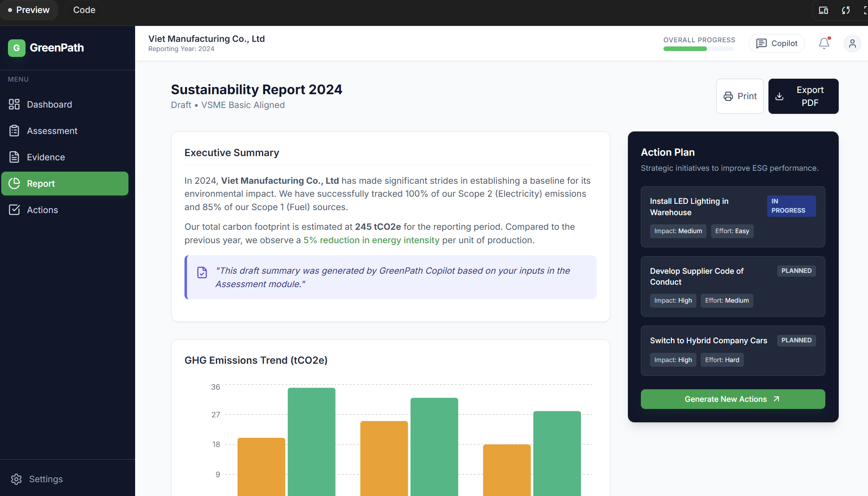Click Export PDF button
Viewport: 868px width, 496px height.
tap(803, 96)
